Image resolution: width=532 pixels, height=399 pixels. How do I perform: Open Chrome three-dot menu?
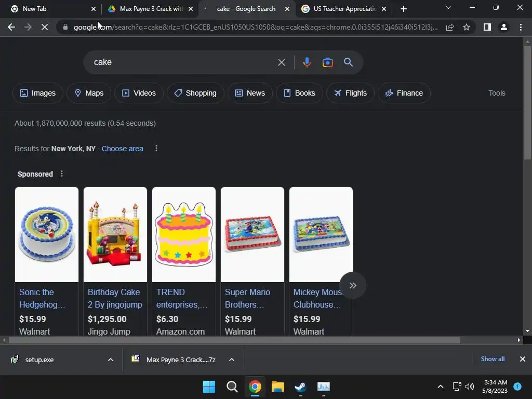(x=521, y=27)
